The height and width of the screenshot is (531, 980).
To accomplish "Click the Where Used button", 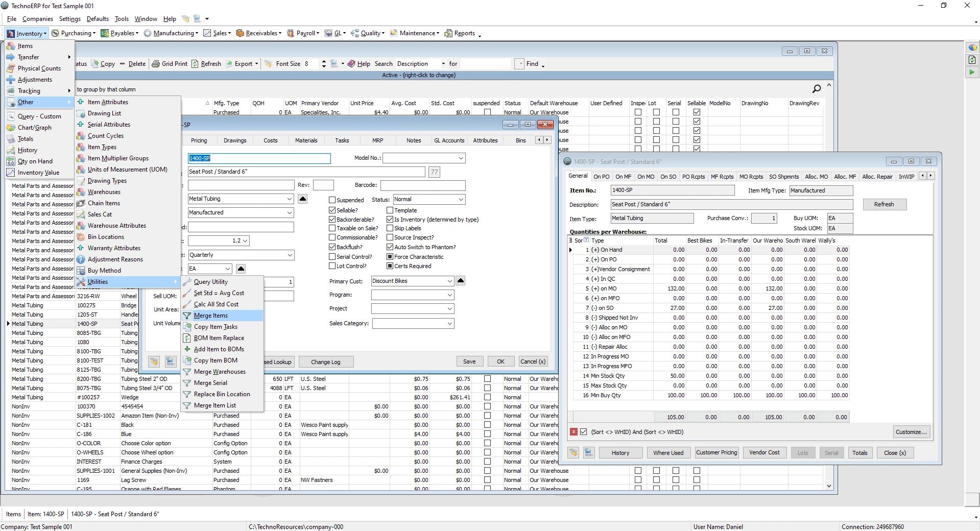I will pos(668,452).
